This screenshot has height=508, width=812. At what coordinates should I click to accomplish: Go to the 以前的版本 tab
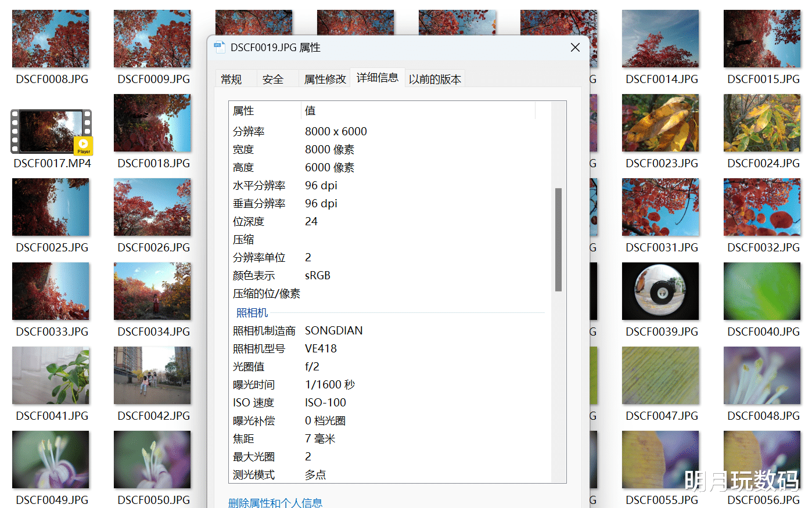435,79
